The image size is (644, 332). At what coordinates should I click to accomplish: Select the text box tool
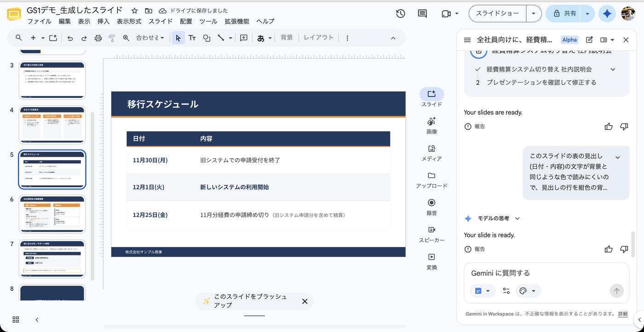coord(192,38)
